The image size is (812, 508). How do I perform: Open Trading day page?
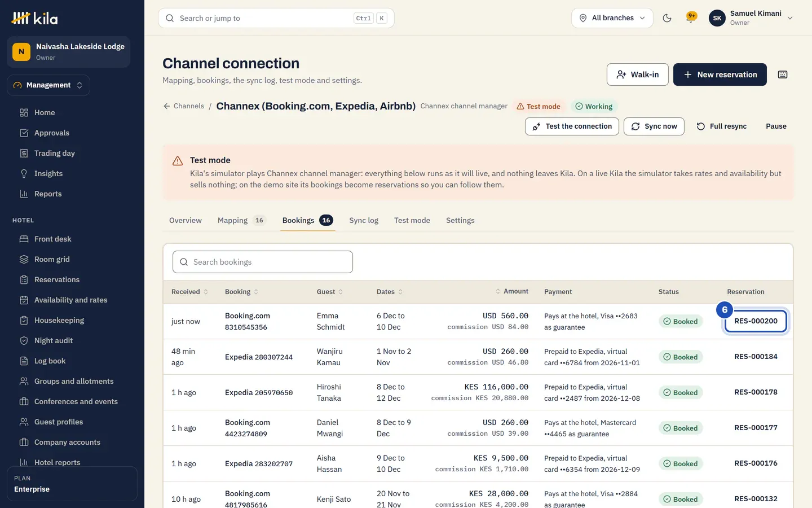tap(72, 153)
